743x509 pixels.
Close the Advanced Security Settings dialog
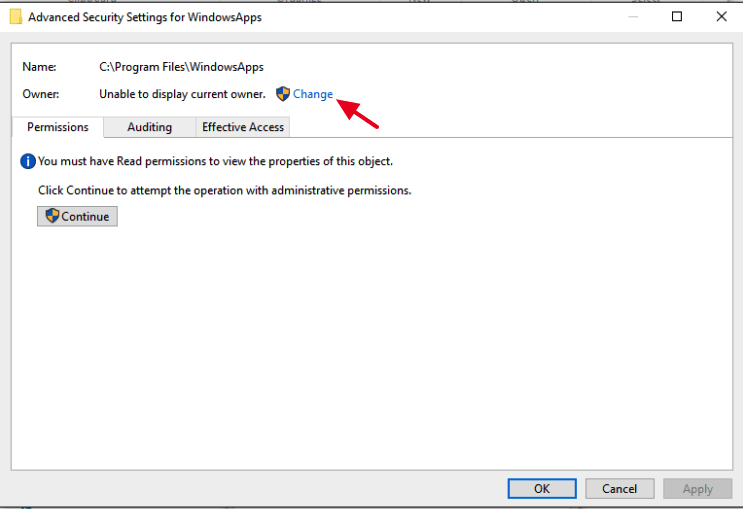(x=721, y=17)
